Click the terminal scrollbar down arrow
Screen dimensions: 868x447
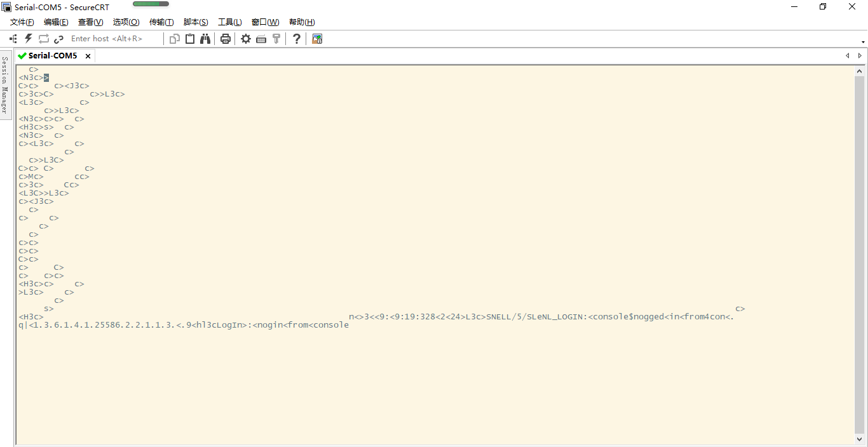coord(860,439)
